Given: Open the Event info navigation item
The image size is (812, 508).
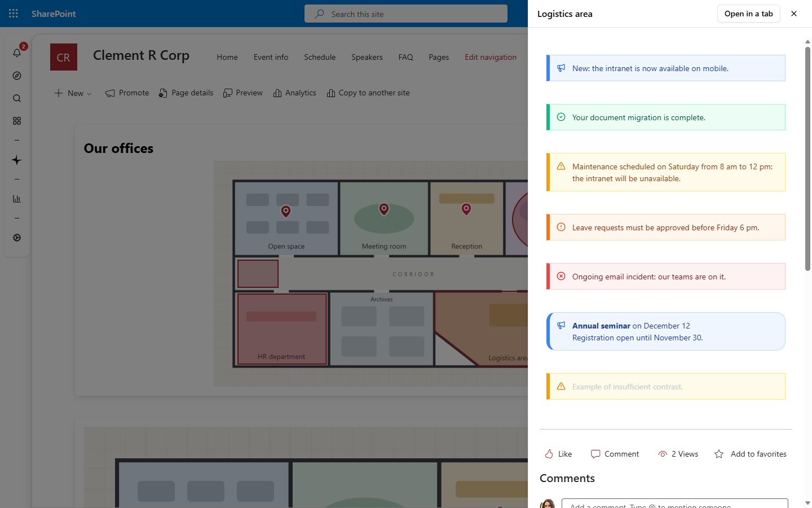Looking at the screenshot, I should 271,57.
